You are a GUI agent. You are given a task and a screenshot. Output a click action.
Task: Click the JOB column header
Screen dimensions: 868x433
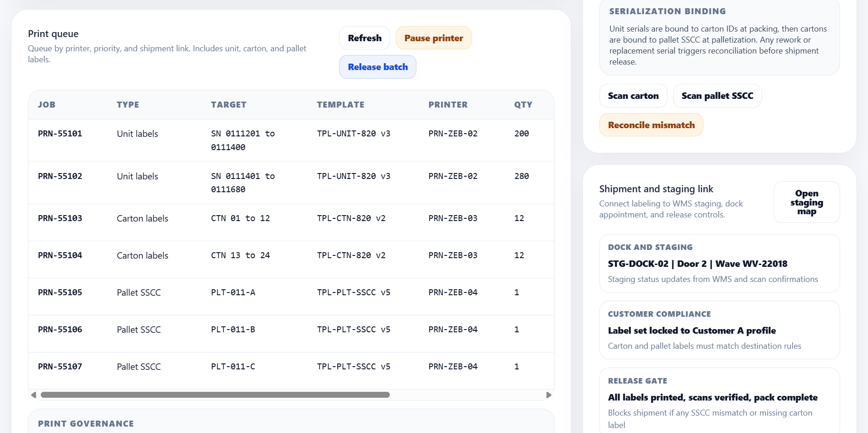tap(47, 105)
